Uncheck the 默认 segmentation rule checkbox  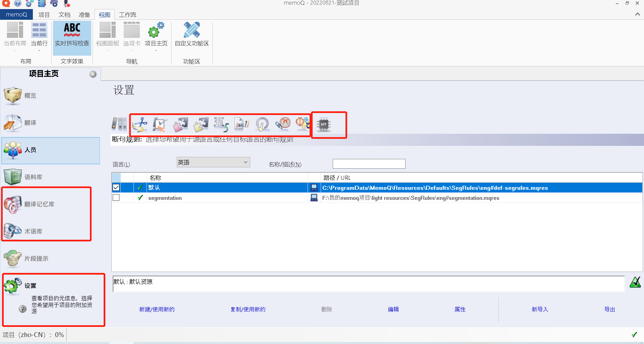click(116, 187)
